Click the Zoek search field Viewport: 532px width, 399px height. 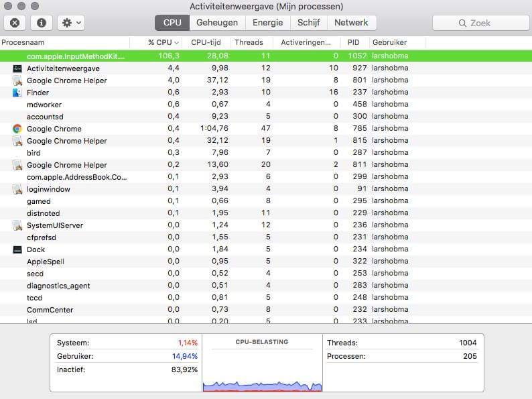[x=481, y=23]
